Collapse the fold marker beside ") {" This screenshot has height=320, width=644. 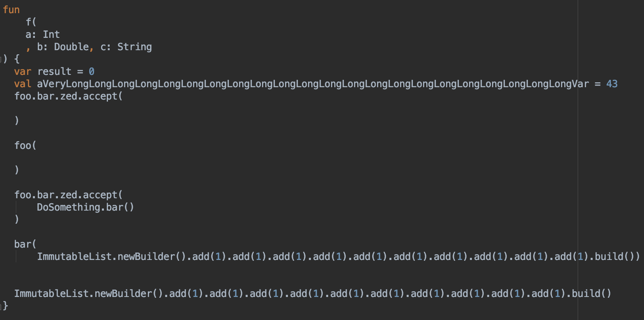click(x=2, y=59)
